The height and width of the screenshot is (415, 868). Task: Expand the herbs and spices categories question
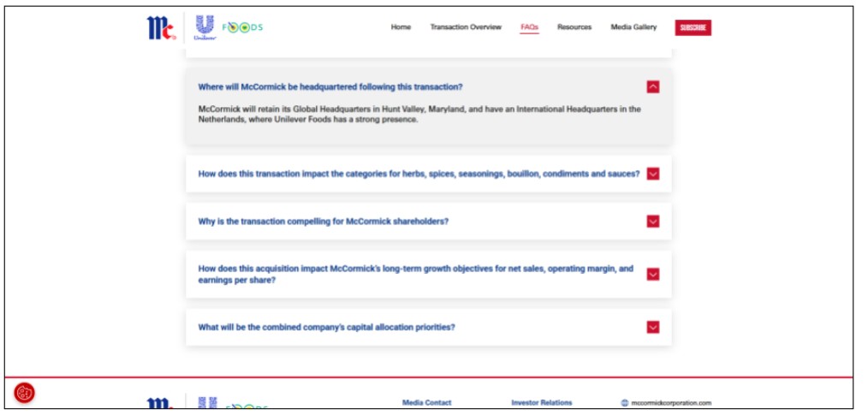653,174
